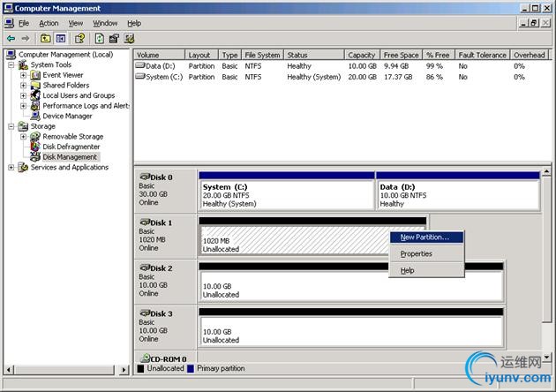Open the View menu

pyautogui.click(x=76, y=24)
